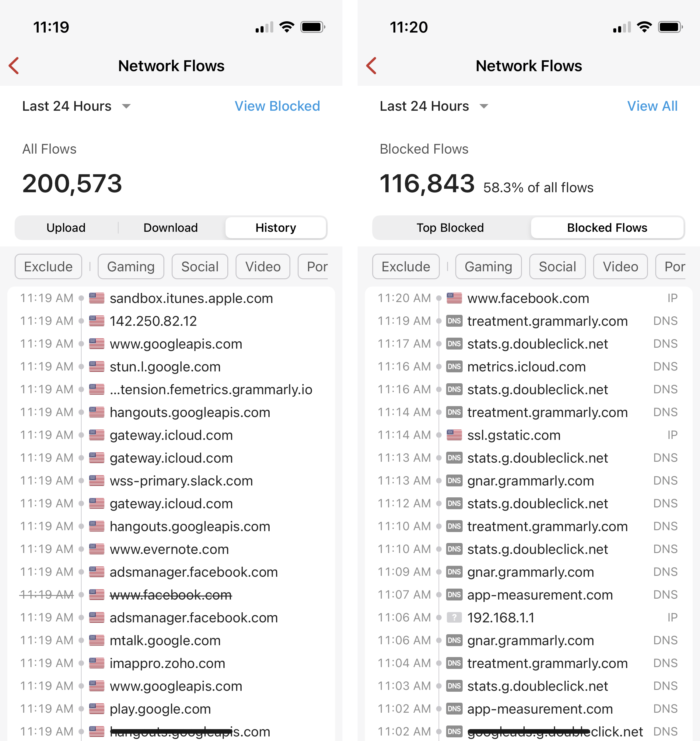Switch to the Download tab
The image size is (700, 741).
tap(170, 228)
